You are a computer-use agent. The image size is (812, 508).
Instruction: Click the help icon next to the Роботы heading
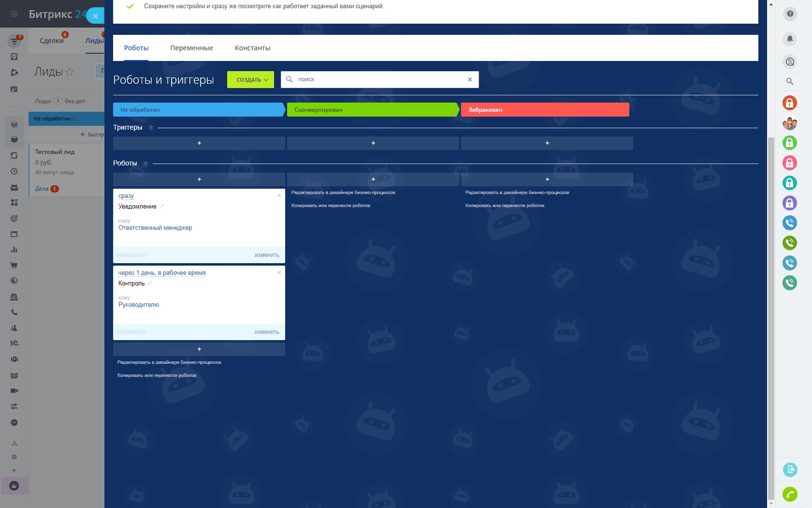(x=145, y=164)
